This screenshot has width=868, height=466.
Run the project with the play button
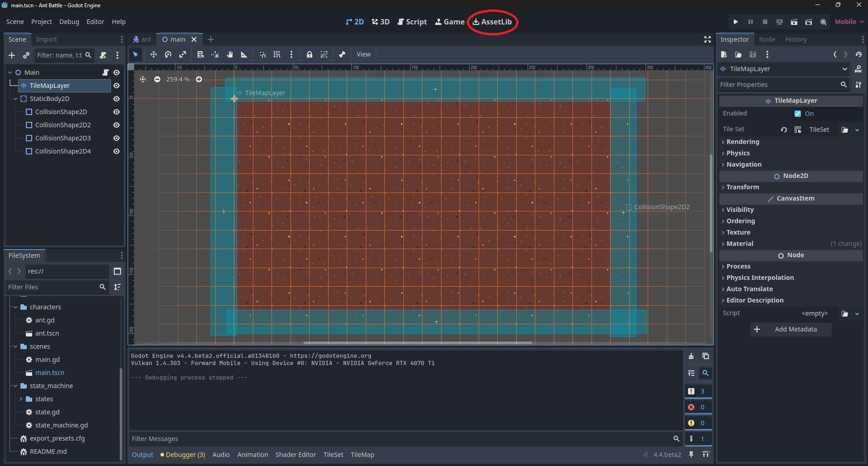click(x=736, y=22)
